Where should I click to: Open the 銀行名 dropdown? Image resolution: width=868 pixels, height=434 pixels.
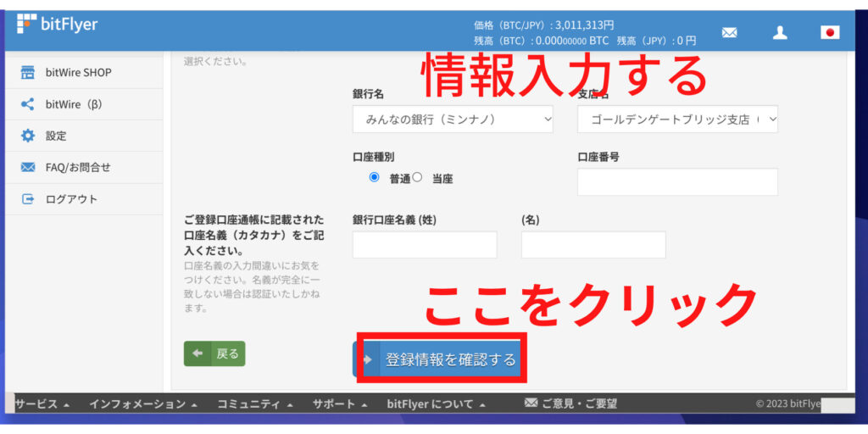[453, 119]
